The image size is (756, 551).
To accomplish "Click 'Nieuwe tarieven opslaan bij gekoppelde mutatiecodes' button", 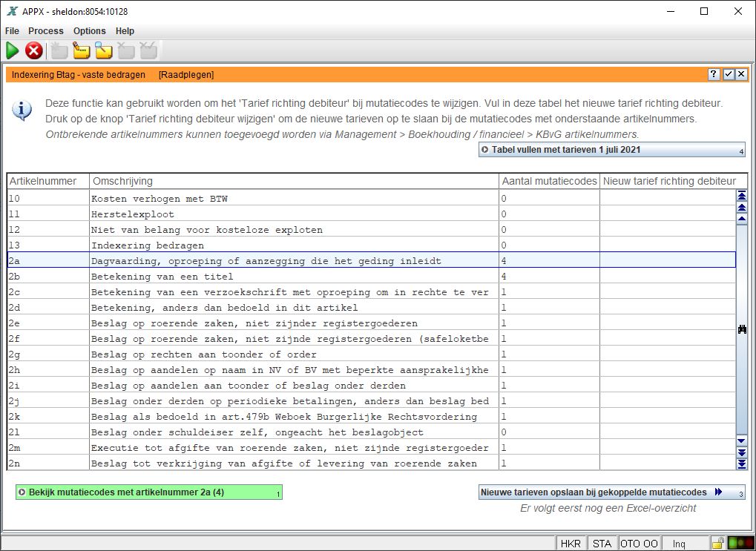I will [x=612, y=492].
